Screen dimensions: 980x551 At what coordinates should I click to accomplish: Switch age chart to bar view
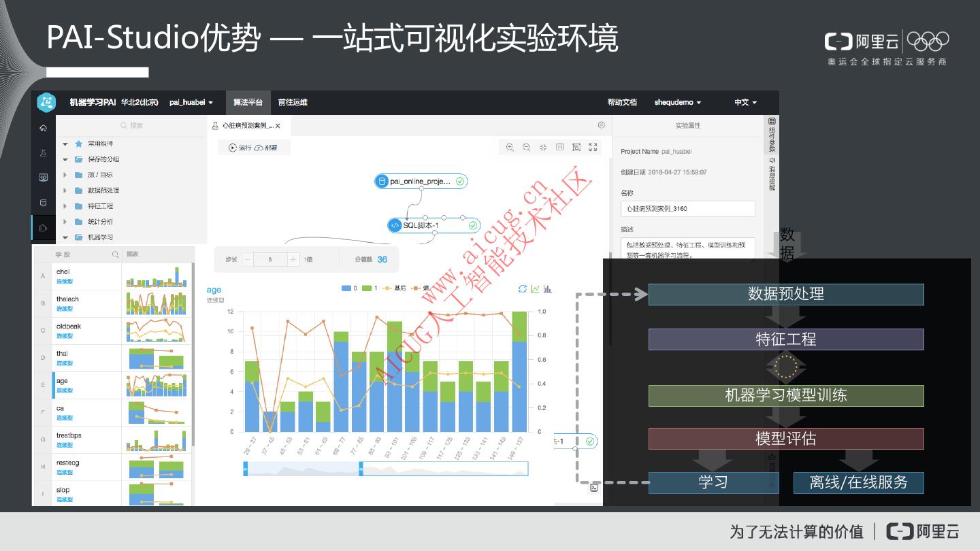[548, 289]
